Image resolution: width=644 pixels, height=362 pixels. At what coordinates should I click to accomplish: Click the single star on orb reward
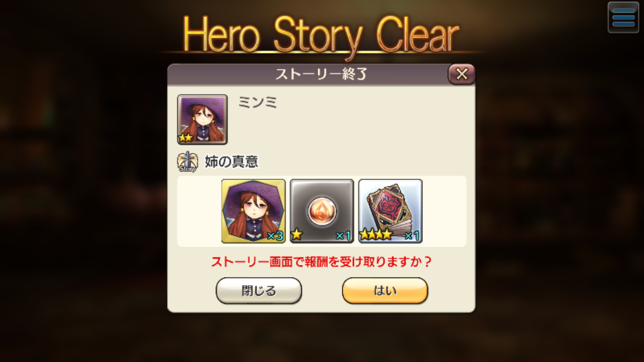(x=297, y=235)
